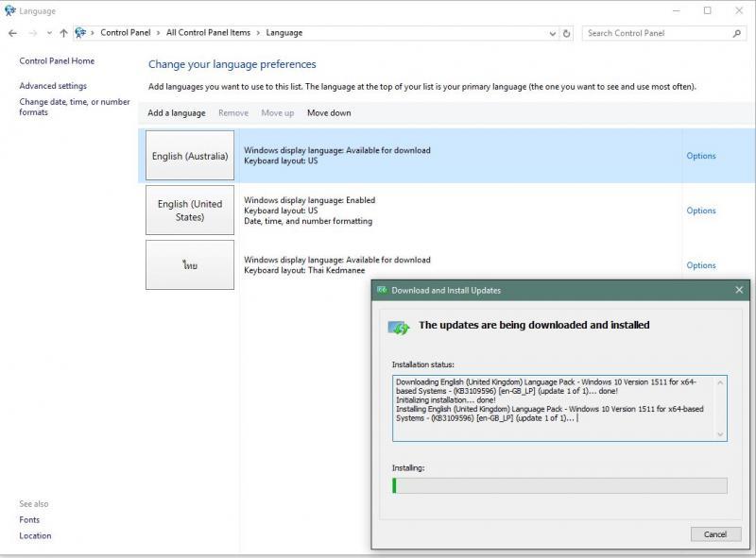Open the Location link under See also
Screen dimensions: 756x558
pos(35,535)
